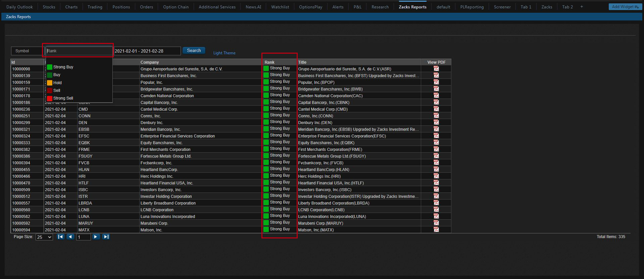Sort by the Id column header
644x279 pixels.
coord(27,62)
